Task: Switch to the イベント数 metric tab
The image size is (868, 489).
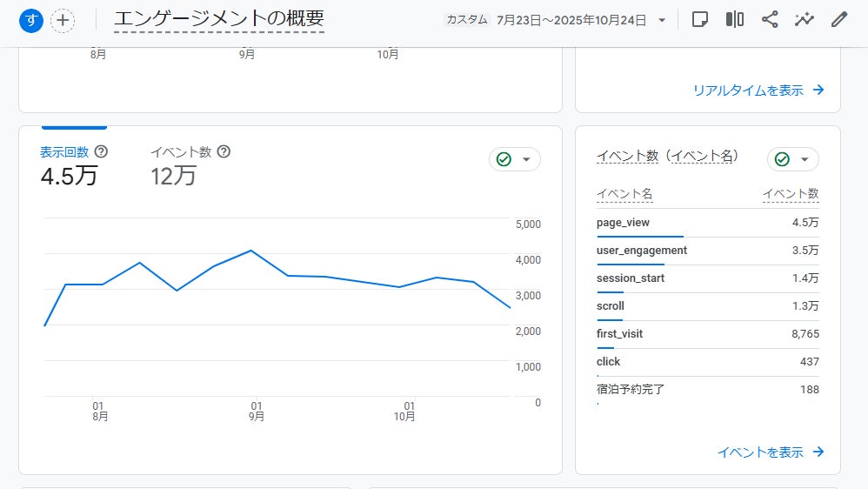Action: (181, 151)
